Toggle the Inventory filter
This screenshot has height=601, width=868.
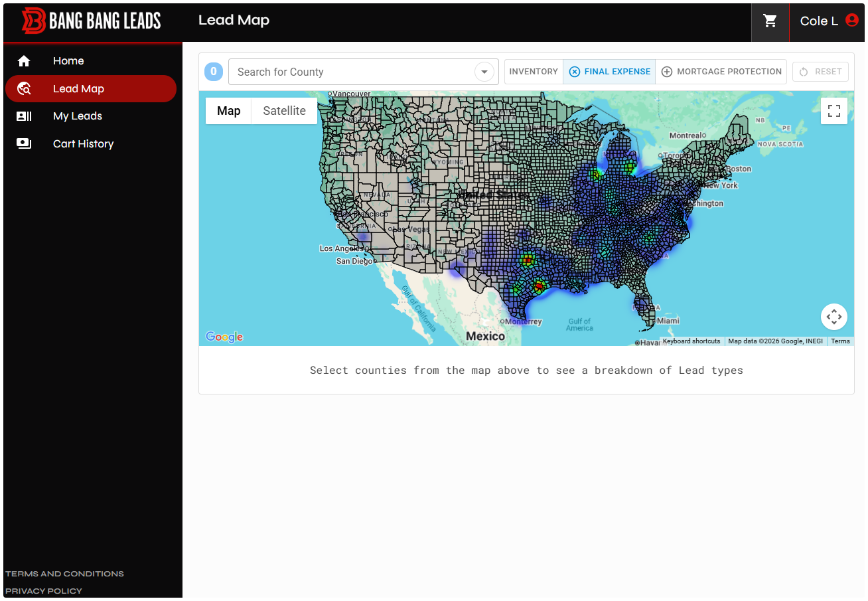(534, 72)
